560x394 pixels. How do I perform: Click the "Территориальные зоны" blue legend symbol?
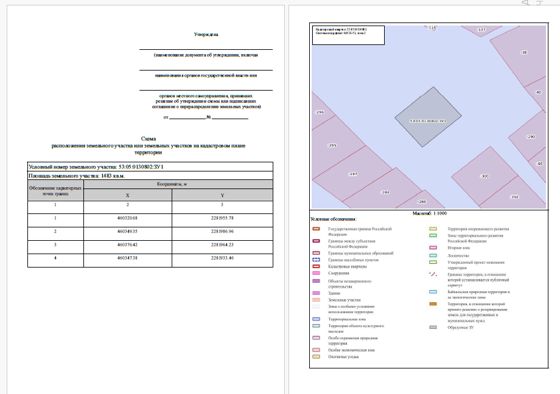(x=316, y=319)
